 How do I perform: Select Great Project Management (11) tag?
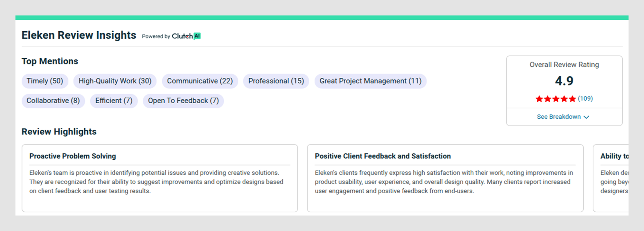(x=370, y=81)
